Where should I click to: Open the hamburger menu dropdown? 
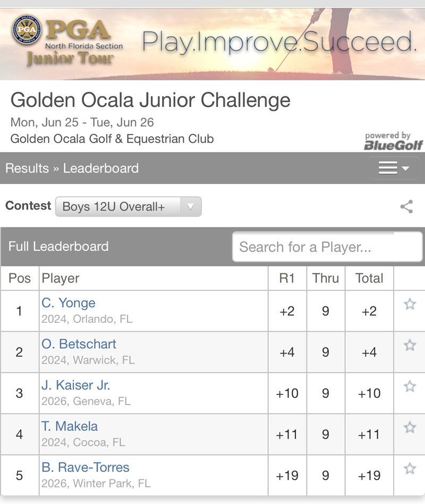394,169
